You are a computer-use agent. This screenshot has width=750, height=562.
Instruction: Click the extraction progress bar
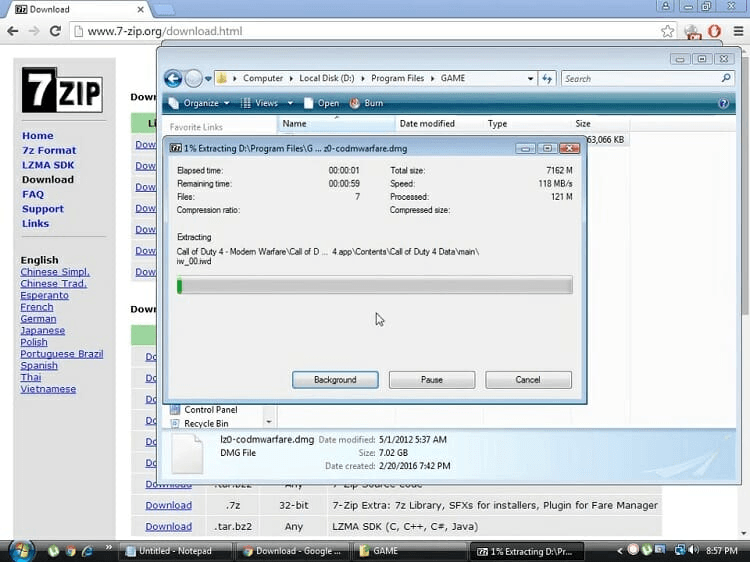pos(374,286)
